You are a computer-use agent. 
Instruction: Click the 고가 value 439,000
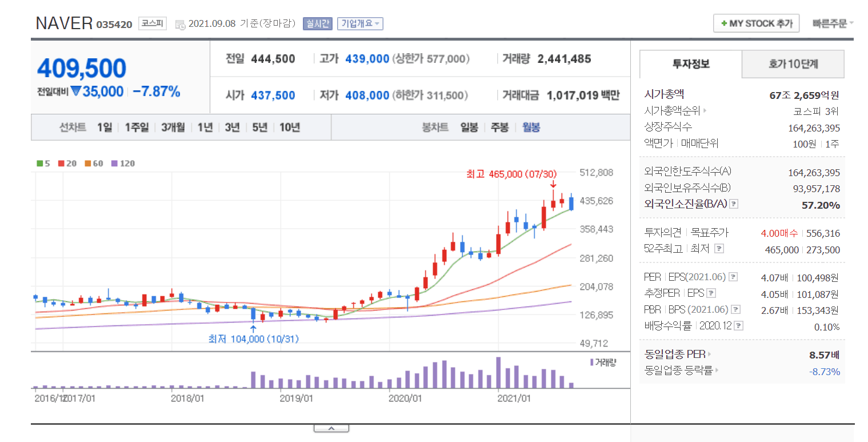point(367,58)
